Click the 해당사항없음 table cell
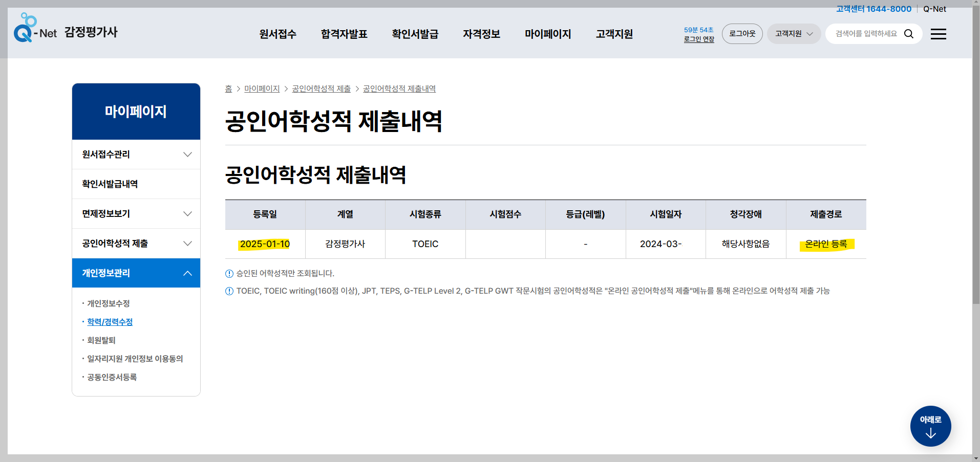 click(746, 244)
